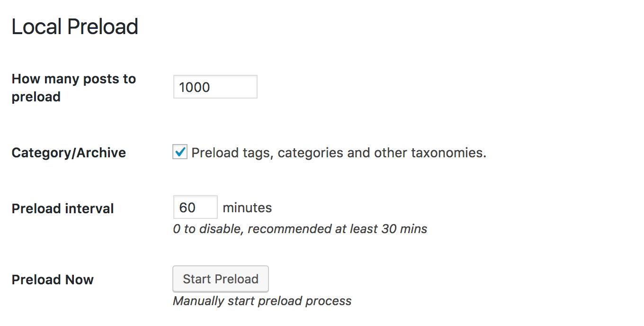644x326 pixels.
Task: Uncheck the preload tags and categories checkbox
Action: (x=180, y=153)
